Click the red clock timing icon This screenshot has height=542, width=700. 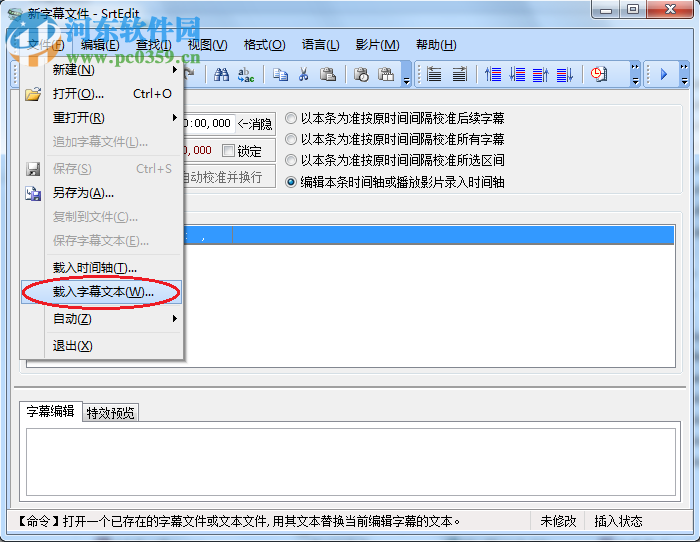pyautogui.click(x=599, y=74)
